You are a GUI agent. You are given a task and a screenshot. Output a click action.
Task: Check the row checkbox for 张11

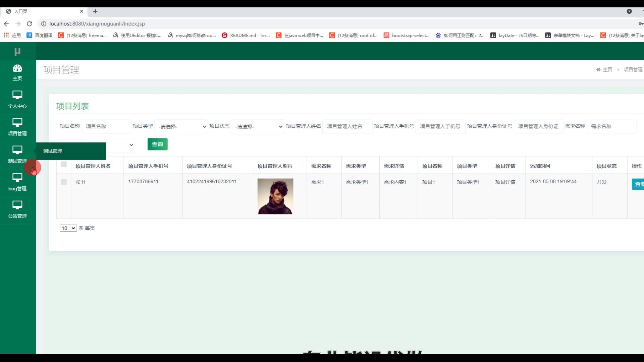pyautogui.click(x=64, y=182)
